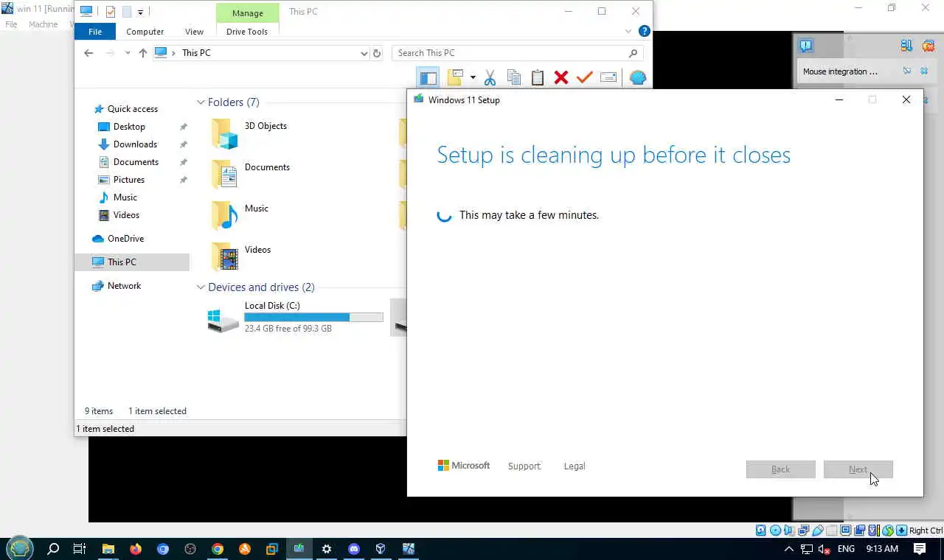Image resolution: width=944 pixels, height=560 pixels.
Task: Select the Videos folder in Folders group
Action: click(242, 258)
